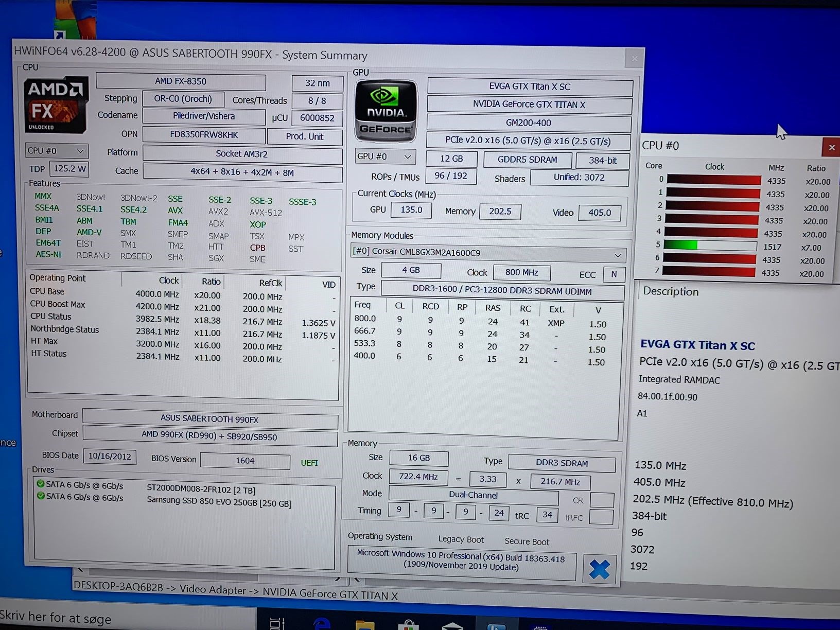Click the BIOS Version 1604 field
The height and width of the screenshot is (630, 840).
click(245, 461)
